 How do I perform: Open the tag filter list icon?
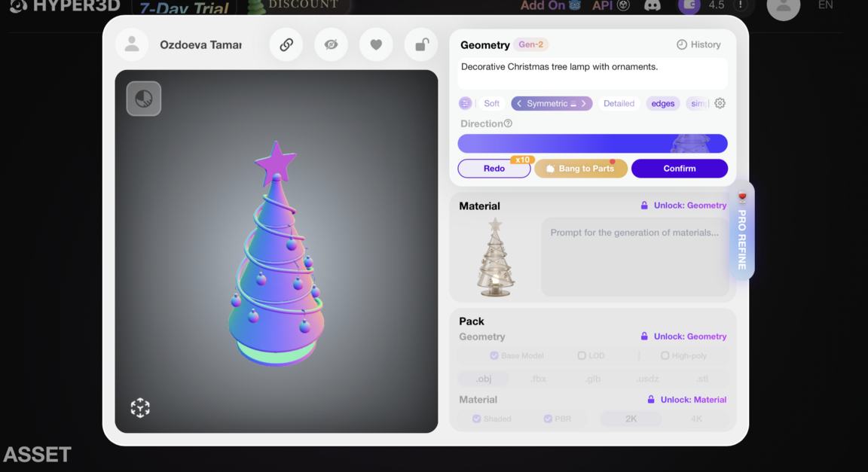(465, 103)
